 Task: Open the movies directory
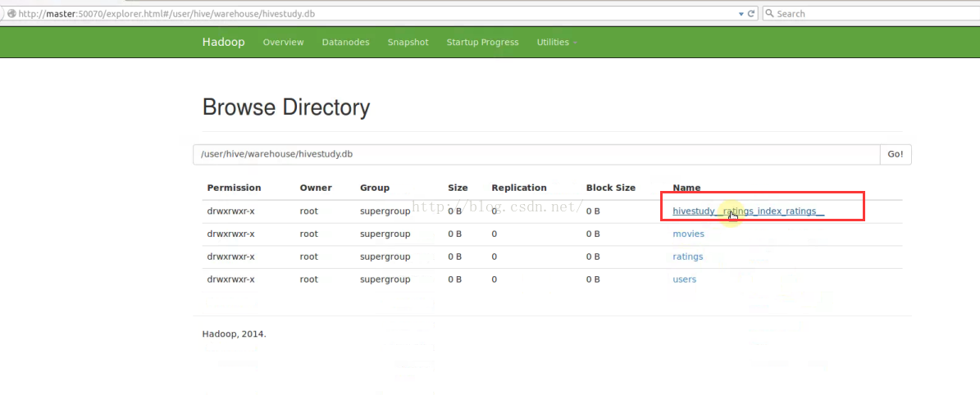click(x=688, y=234)
